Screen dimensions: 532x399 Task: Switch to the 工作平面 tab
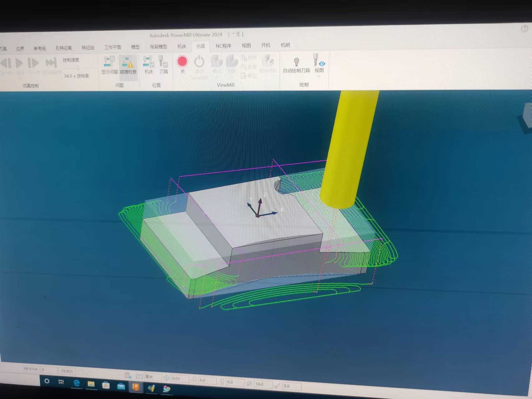(x=113, y=47)
